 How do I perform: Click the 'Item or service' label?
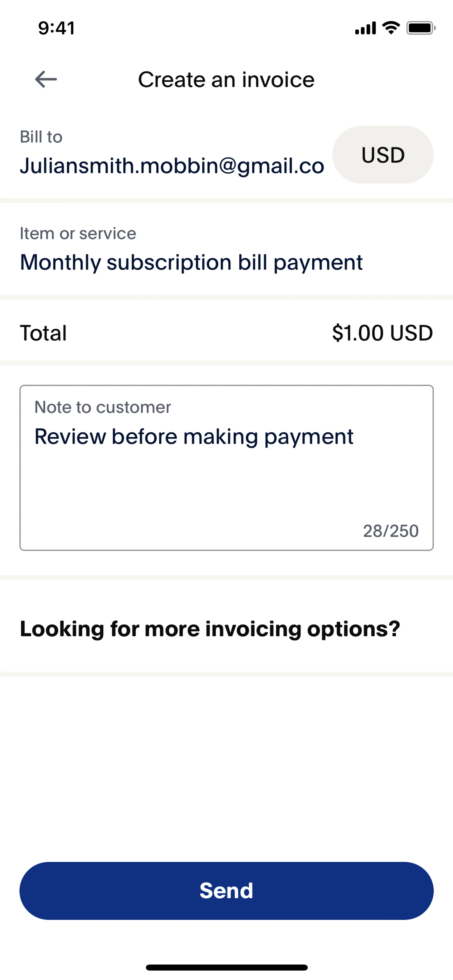pyautogui.click(x=78, y=233)
